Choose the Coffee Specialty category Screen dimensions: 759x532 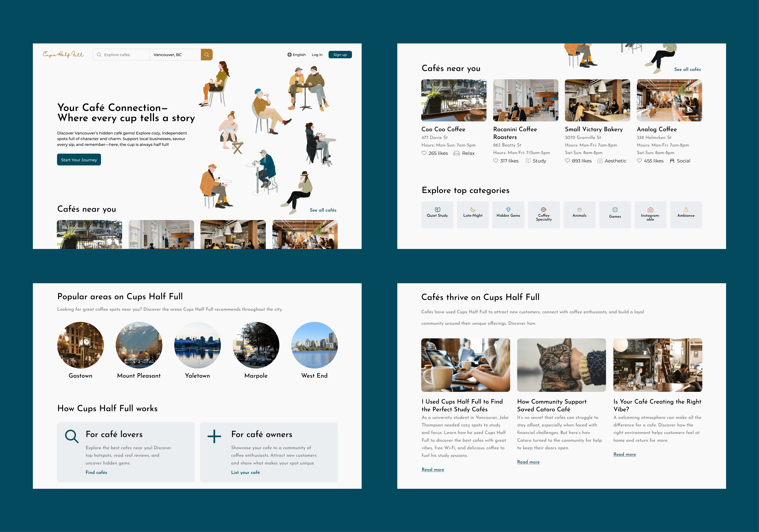point(544,215)
